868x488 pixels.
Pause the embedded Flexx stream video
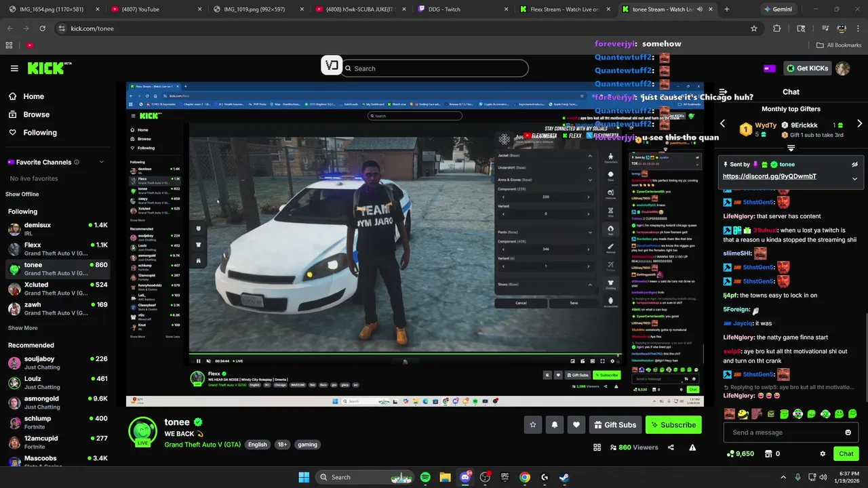click(198, 361)
